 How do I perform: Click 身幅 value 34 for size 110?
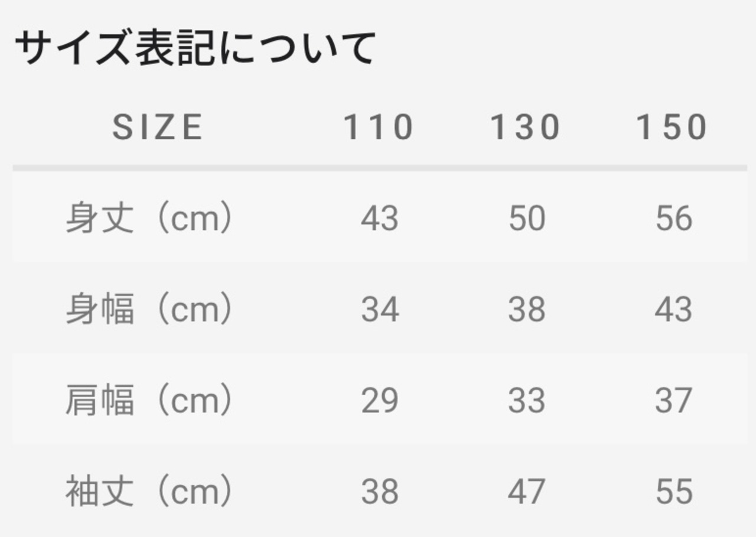(380, 310)
